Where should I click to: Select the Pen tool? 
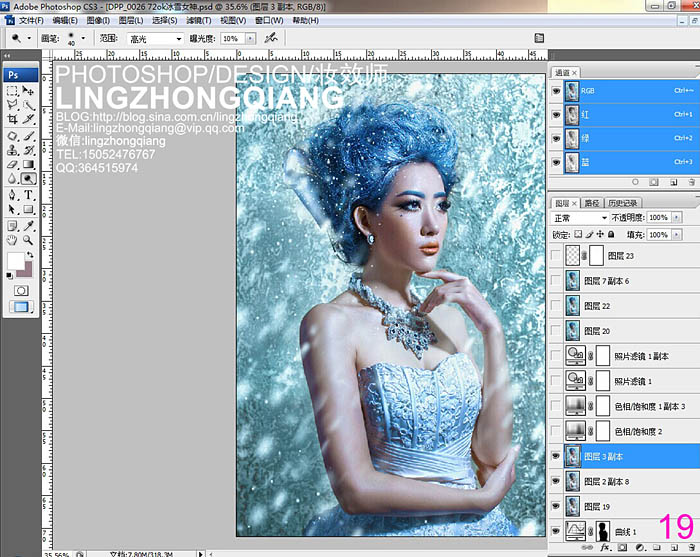(12, 195)
